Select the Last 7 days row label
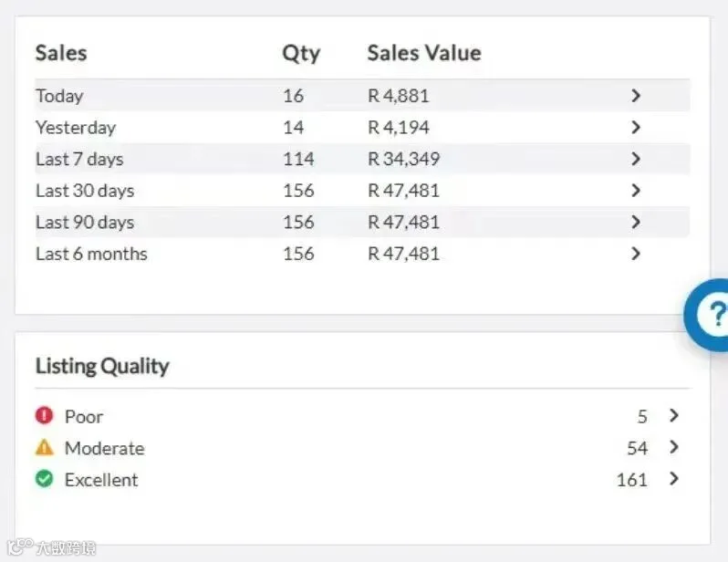 [x=79, y=160]
